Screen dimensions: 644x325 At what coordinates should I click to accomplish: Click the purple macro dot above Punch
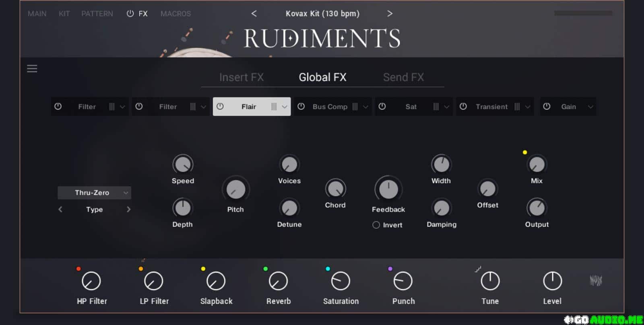click(390, 269)
